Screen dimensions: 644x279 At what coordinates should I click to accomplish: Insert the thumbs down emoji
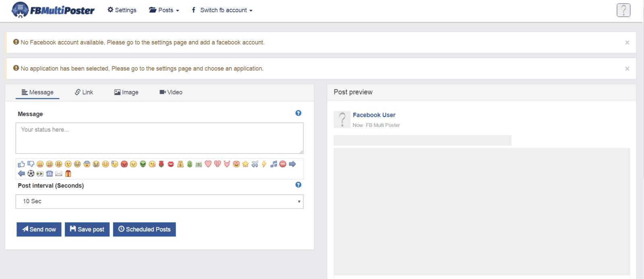pyautogui.click(x=31, y=164)
